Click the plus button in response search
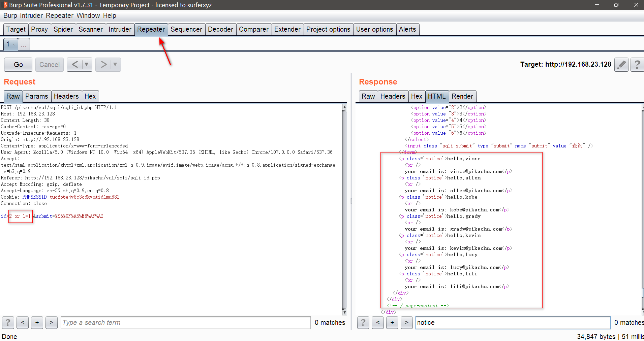 392,322
